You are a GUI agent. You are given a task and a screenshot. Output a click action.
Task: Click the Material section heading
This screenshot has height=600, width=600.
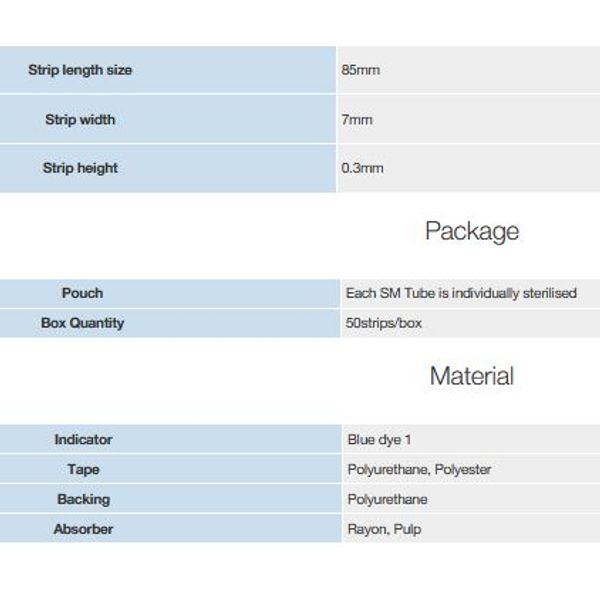point(471,376)
